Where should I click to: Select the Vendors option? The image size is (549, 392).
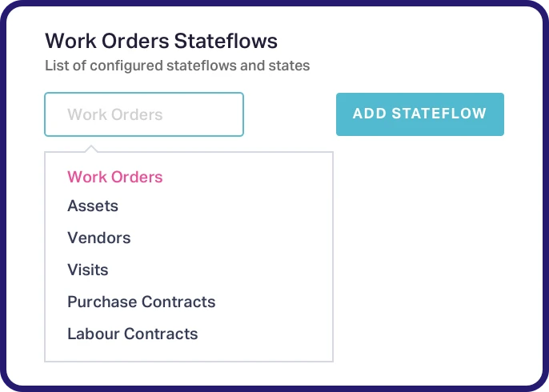pos(99,238)
